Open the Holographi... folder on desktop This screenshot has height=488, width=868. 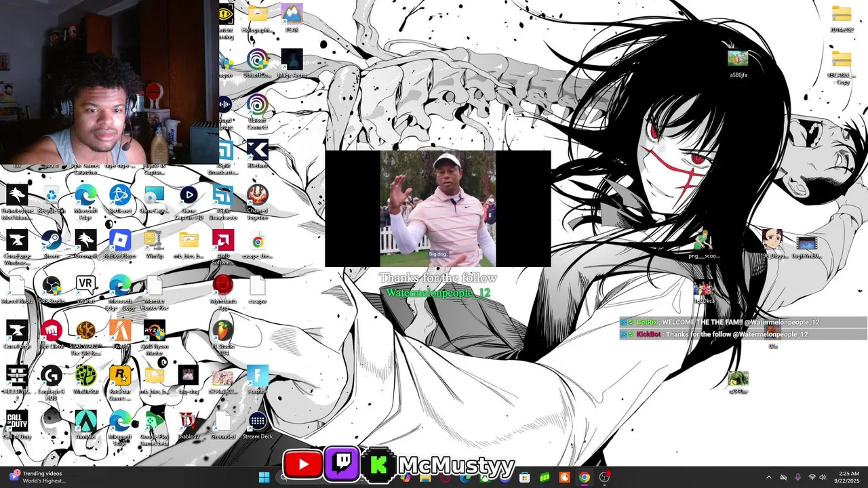pyautogui.click(x=257, y=18)
